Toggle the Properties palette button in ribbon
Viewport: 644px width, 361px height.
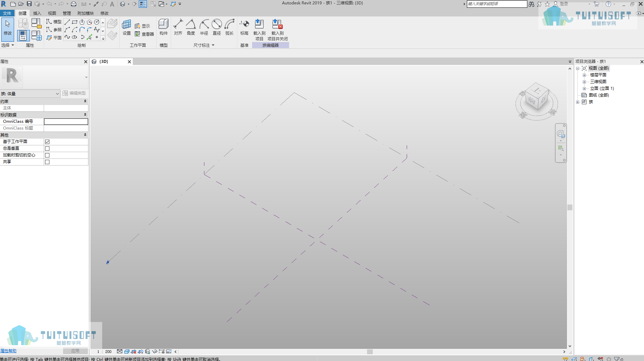coord(23,35)
